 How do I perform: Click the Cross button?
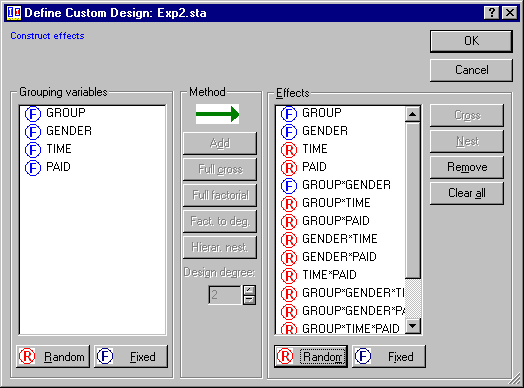coord(467,115)
